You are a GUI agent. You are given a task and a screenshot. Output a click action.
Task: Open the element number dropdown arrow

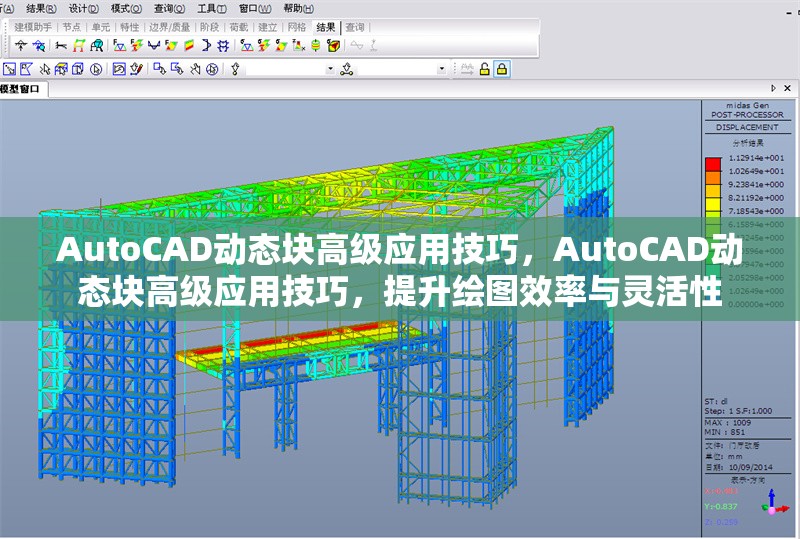442,69
